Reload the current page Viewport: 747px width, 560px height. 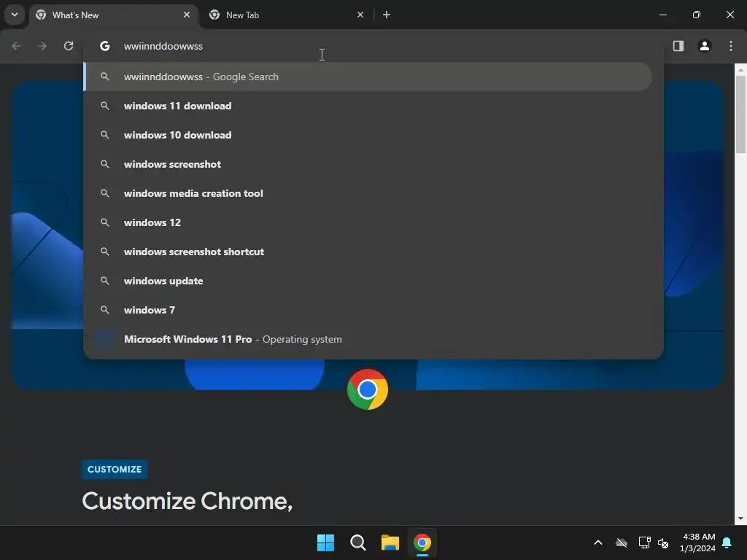tap(69, 46)
